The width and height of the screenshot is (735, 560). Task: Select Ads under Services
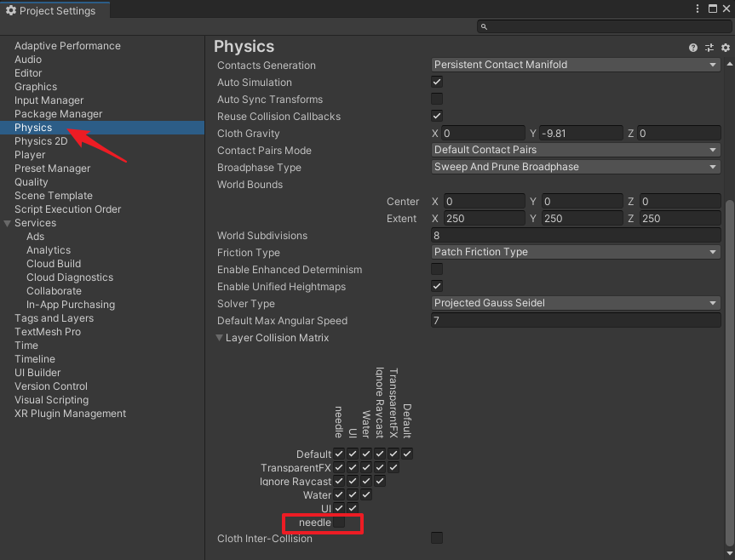tap(35, 237)
